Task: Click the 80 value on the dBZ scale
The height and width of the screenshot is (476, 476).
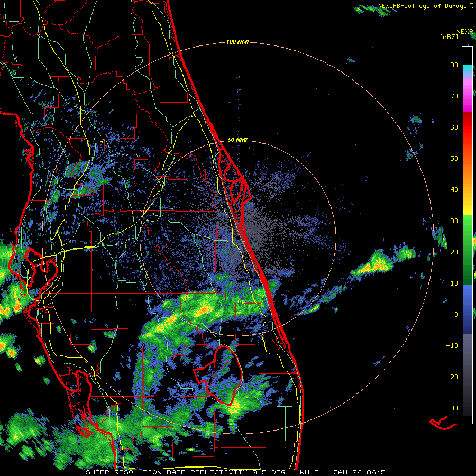Action: coord(454,65)
